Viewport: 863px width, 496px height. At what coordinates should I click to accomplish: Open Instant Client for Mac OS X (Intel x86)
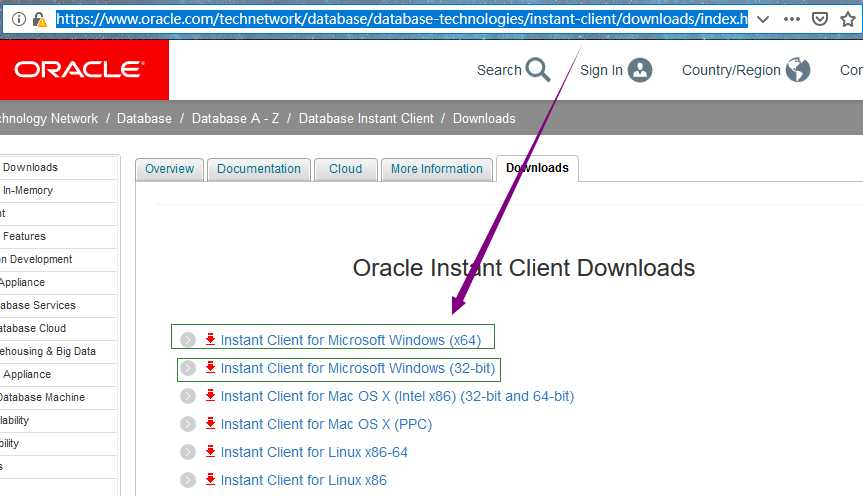click(397, 396)
